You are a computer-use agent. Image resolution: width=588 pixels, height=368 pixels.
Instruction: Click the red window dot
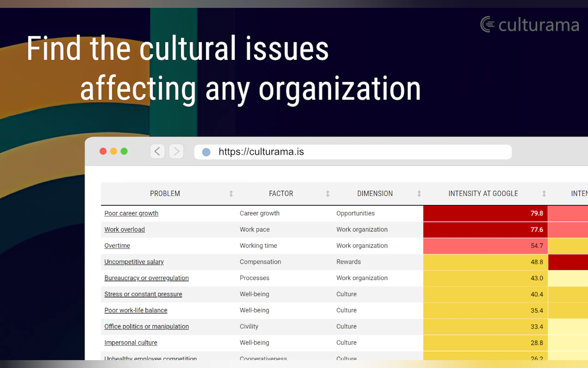[x=103, y=151]
